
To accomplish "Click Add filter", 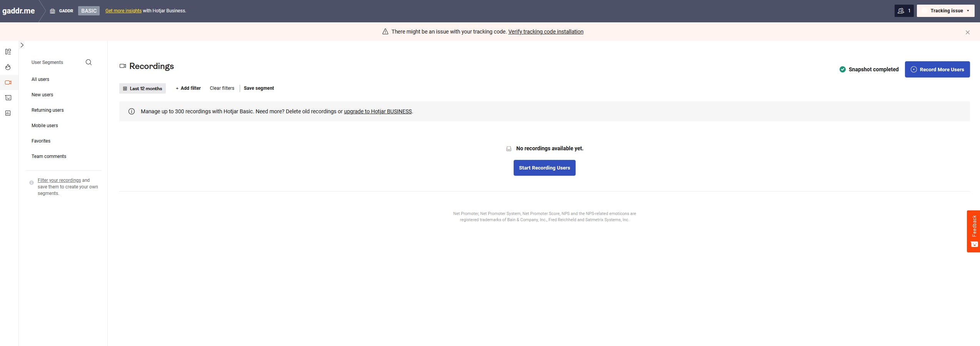I will pos(188,88).
